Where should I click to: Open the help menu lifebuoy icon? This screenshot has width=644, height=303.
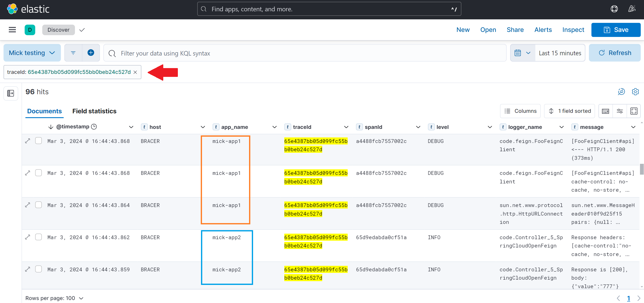pyautogui.click(x=614, y=9)
